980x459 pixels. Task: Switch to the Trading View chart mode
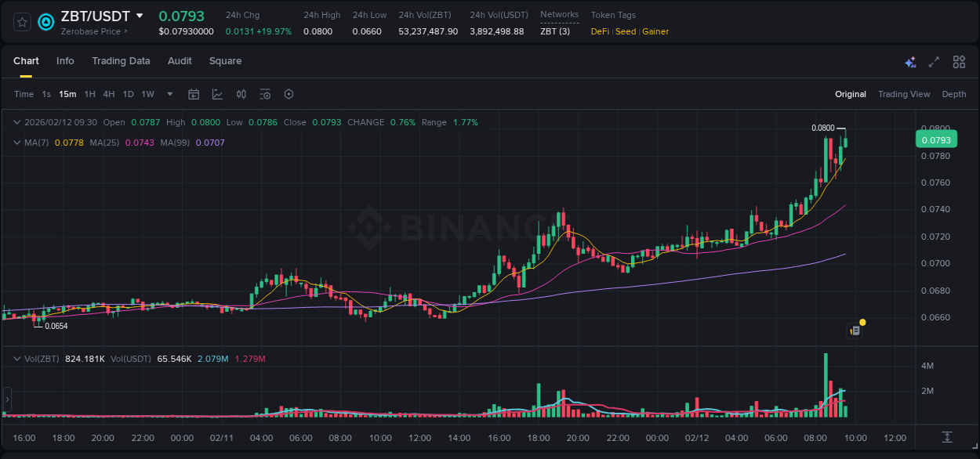[x=904, y=93]
